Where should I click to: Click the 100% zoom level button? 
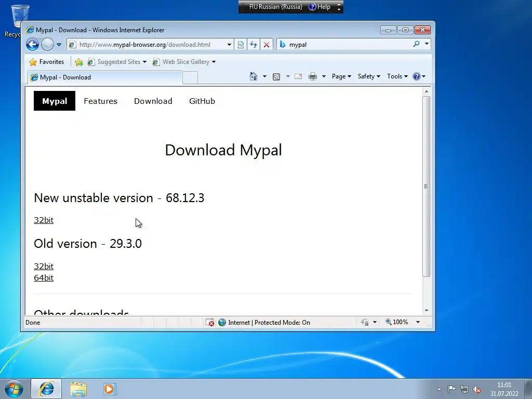tap(397, 322)
